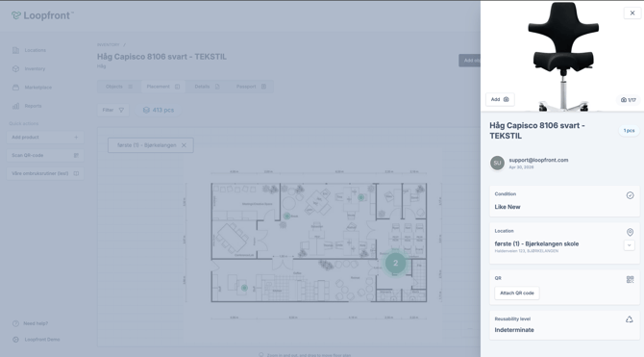The height and width of the screenshot is (357, 644).
Task: Click the Reports chart icon
Action: coord(15,106)
